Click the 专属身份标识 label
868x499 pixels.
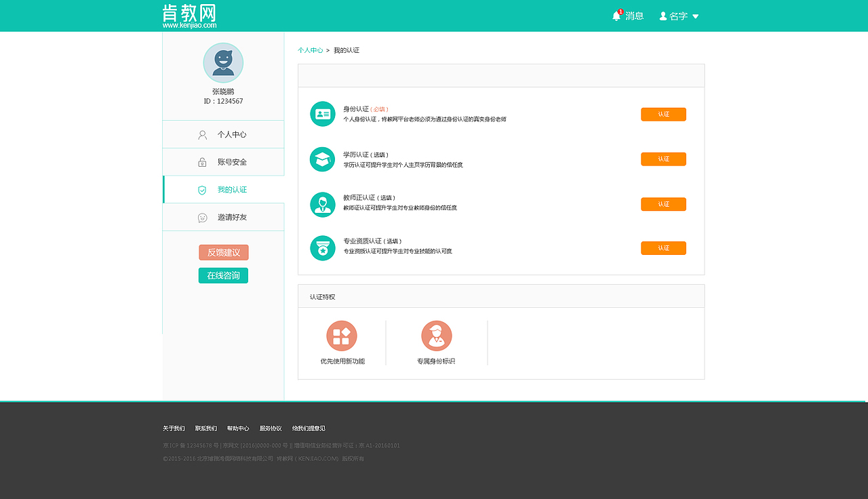tap(436, 361)
